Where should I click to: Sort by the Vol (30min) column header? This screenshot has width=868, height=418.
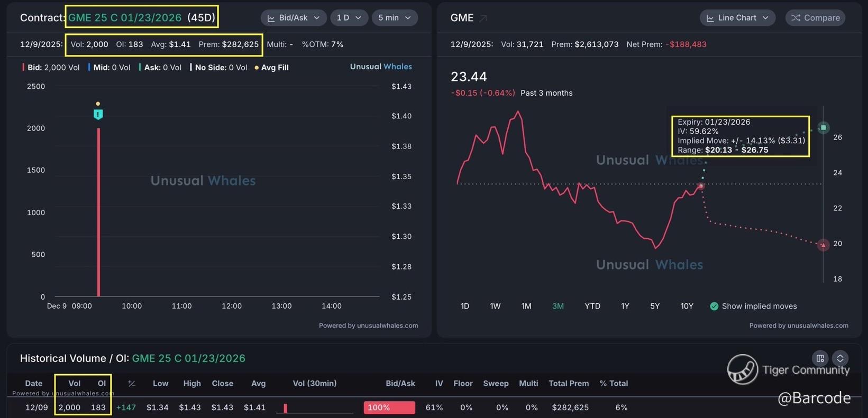(315, 384)
